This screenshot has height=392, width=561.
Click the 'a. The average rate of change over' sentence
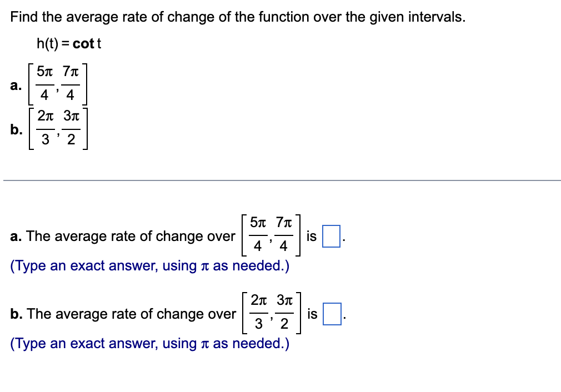123,236
